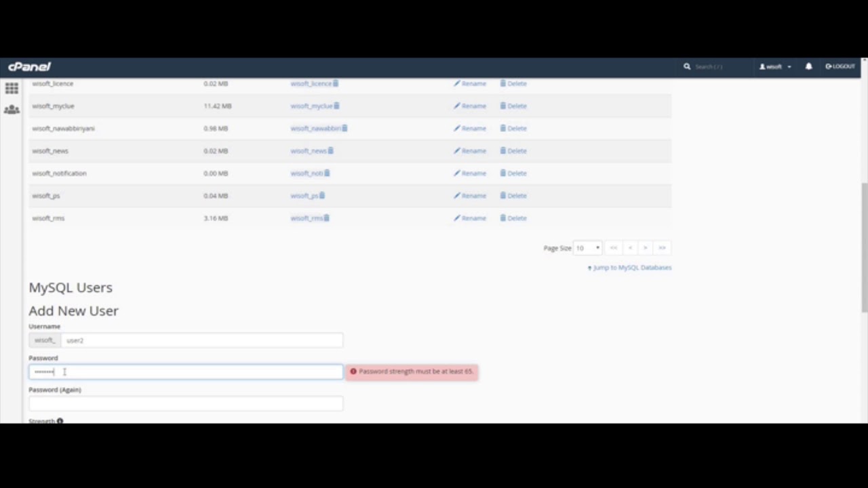Go to previous page of results

pyautogui.click(x=630, y=247)
